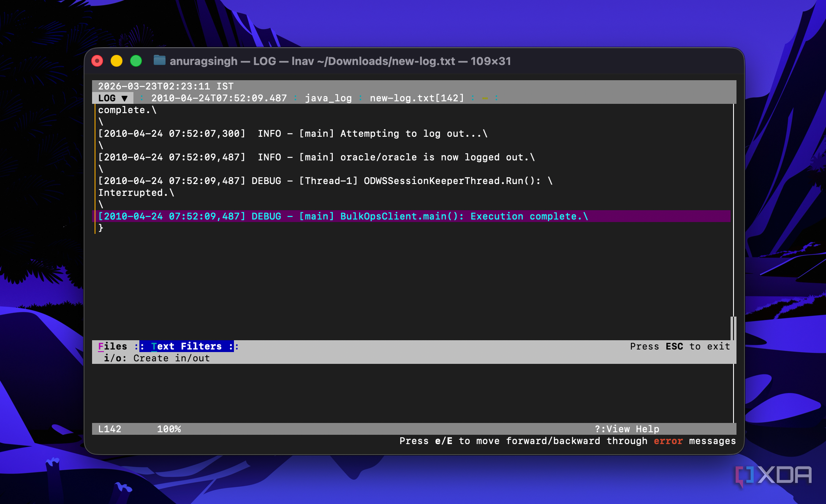Viewport: 826px width, 504px height.
Task: Close the terminal window with red button
Action: pos(98,61)
